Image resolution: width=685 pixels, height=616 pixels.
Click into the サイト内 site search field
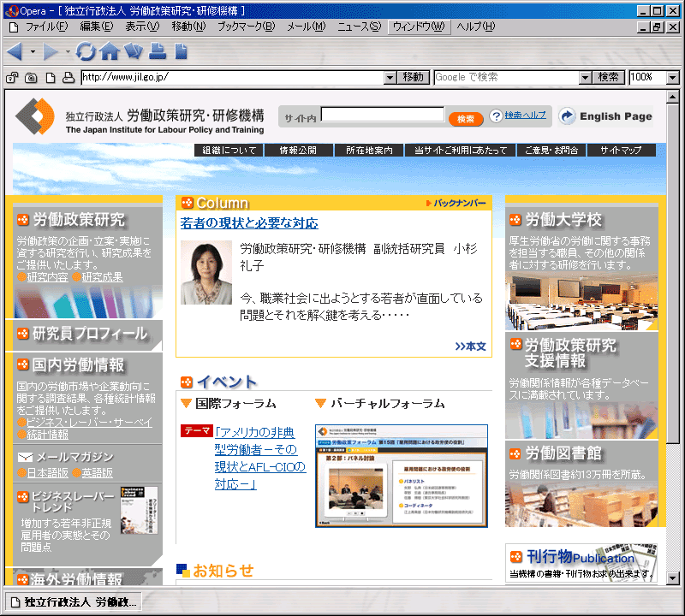point(383,115)
